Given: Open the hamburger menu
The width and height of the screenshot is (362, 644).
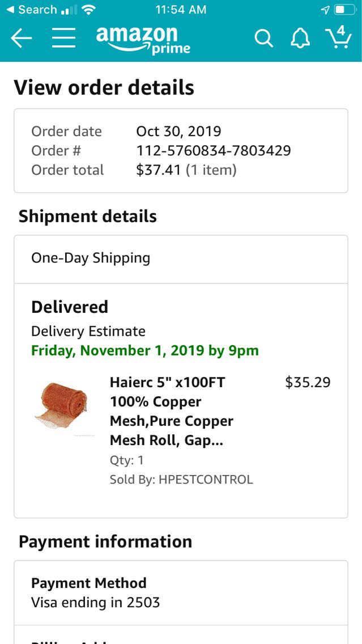Looking at the screenshot, I should pyautogui.click(x=63, y=38).
